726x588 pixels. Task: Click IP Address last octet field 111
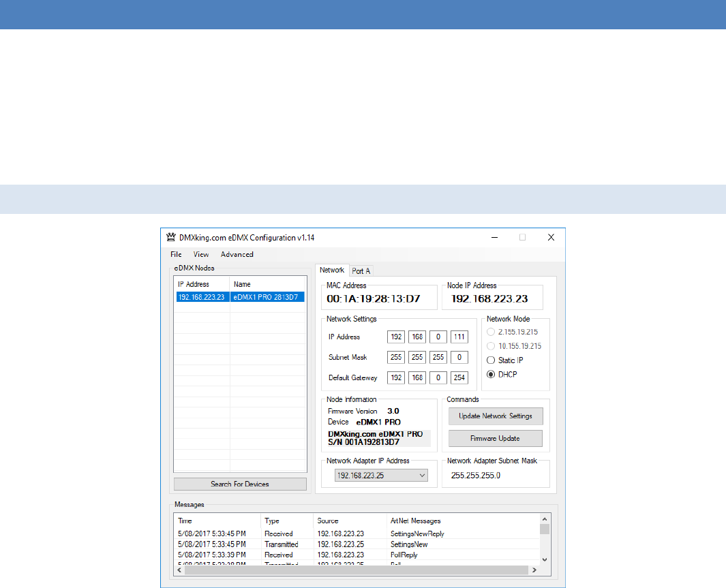pos(459,337)
